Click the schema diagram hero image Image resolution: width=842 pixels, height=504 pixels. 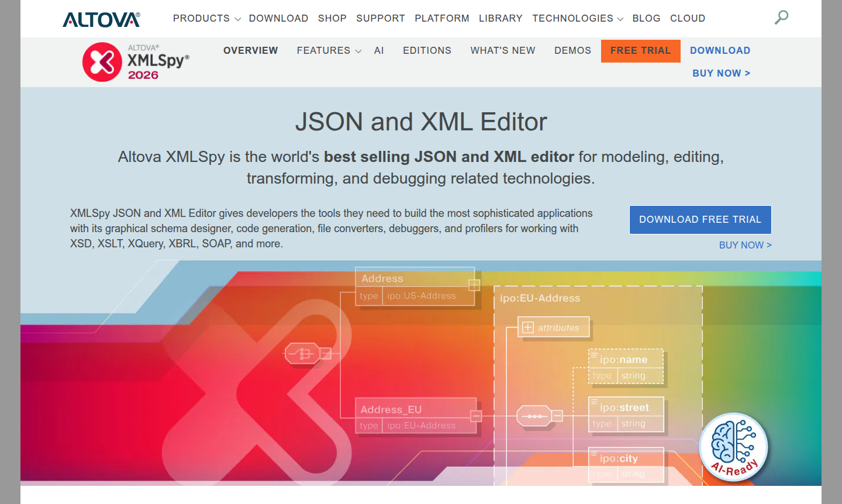(x=409, y=374)
